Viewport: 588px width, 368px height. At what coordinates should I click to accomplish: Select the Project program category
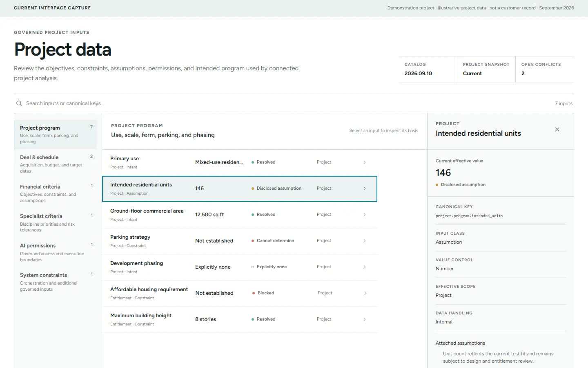pos(56,135)
